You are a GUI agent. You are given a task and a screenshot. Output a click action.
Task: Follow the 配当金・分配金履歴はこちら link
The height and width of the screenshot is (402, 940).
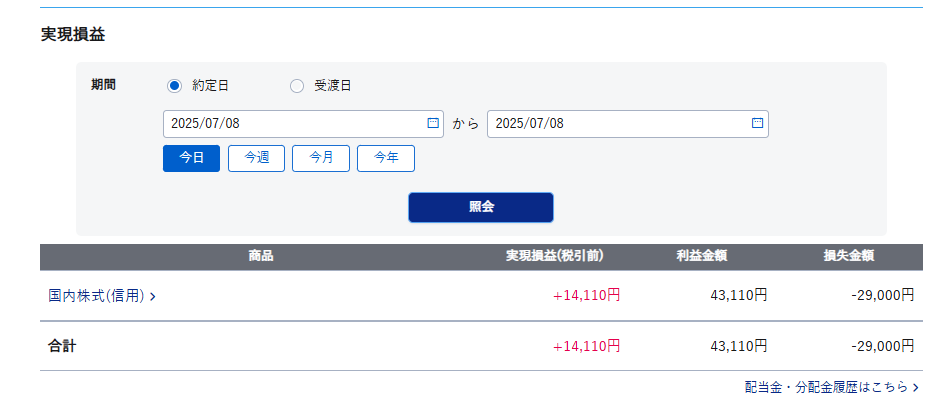[826, 388]
